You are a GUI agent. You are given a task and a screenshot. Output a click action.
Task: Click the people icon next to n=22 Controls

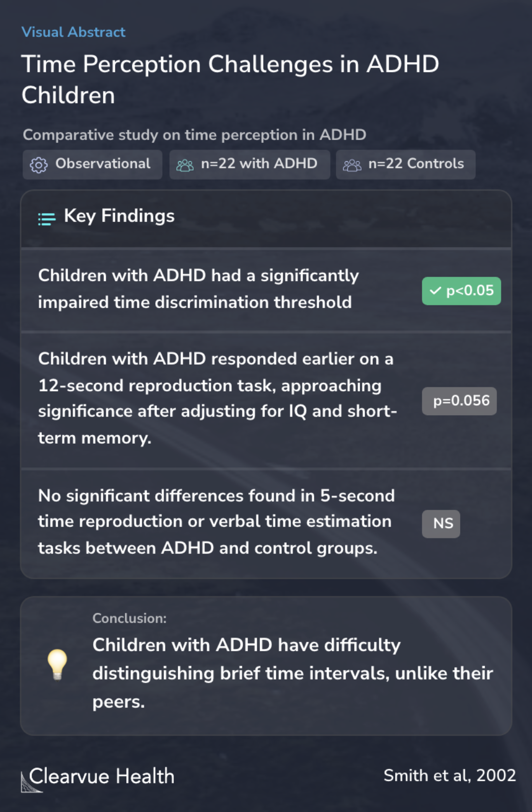(352, 165)
